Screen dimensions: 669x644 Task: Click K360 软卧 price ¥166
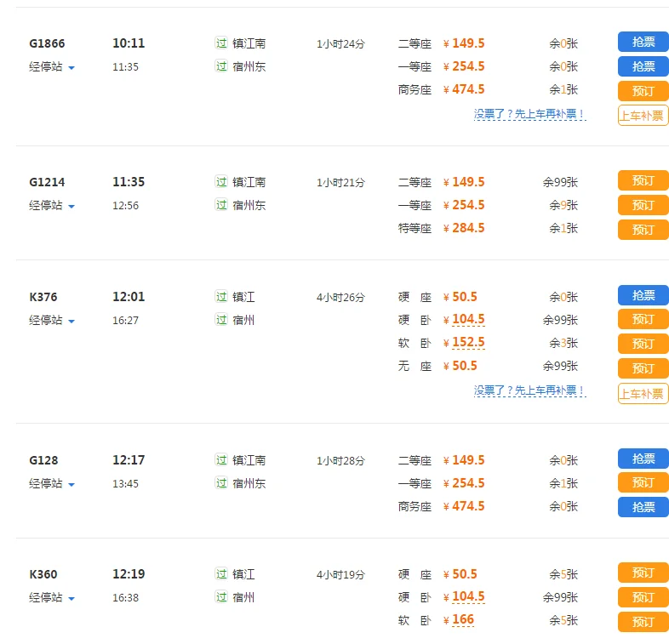(x=462, y=620)
